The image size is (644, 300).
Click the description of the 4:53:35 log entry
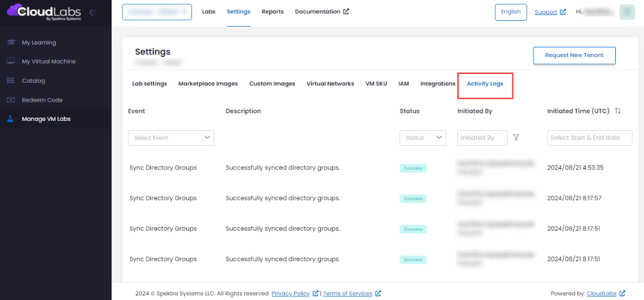click(x=283, y=168)
